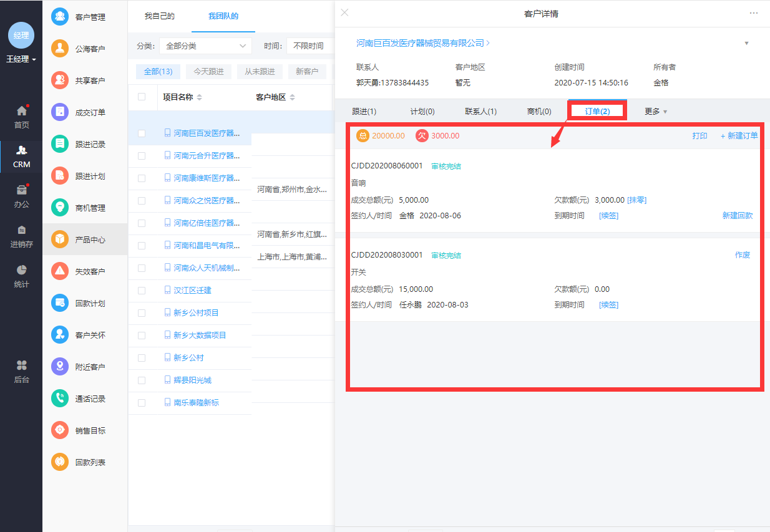Click 新建回款 for order CJDD202008060001

[x=738, y=216]
